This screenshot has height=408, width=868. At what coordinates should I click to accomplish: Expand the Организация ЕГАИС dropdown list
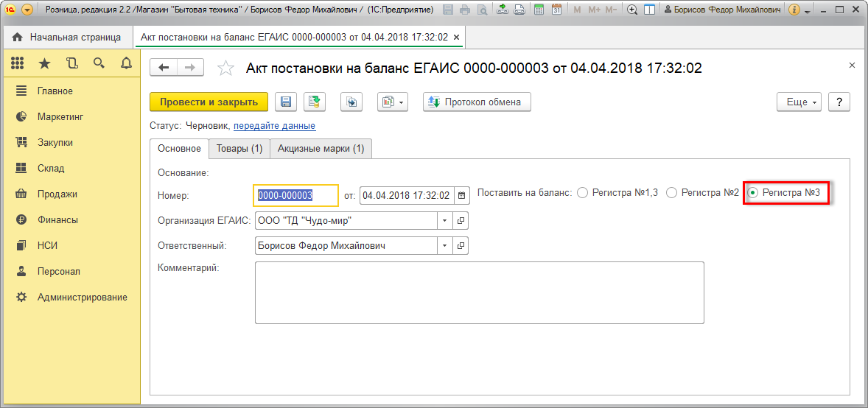(x=444, y=220)
